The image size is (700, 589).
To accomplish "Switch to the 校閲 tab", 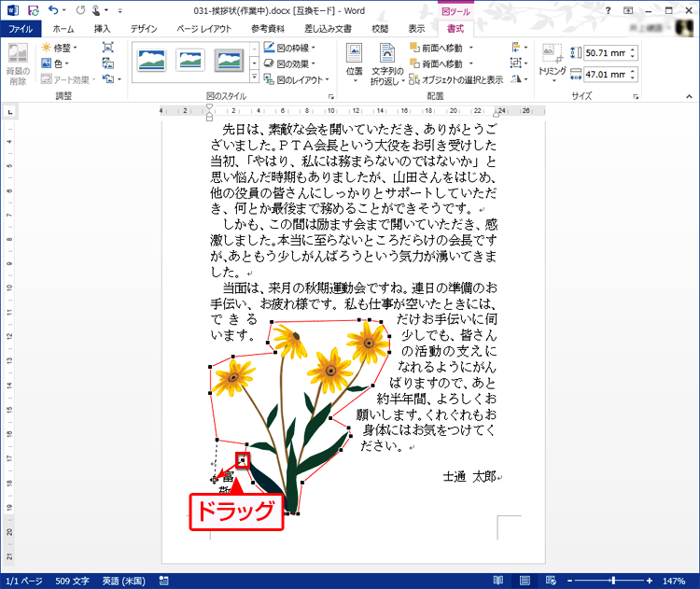I will (380, 29).
